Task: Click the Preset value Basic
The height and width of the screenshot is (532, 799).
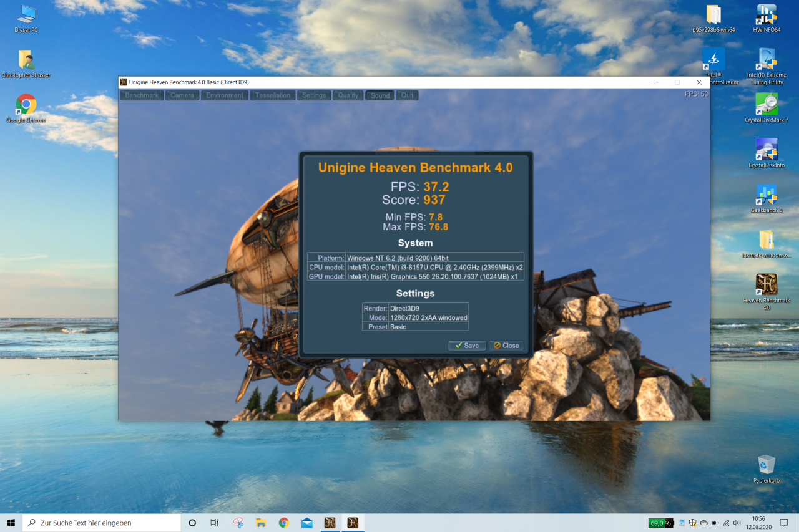Action: click(x=428, y=327)
